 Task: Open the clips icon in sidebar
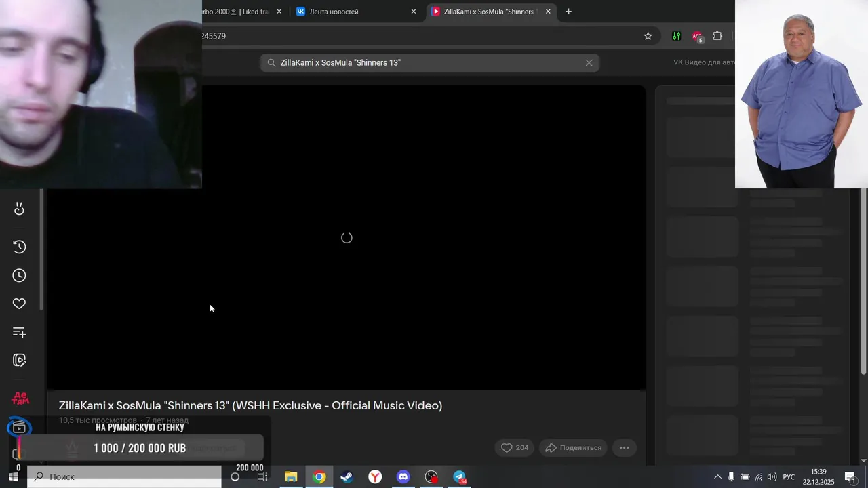tap(19, 361)
